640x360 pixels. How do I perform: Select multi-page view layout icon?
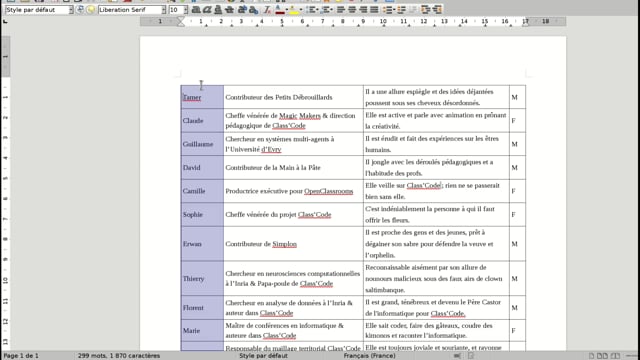[602, 356]
